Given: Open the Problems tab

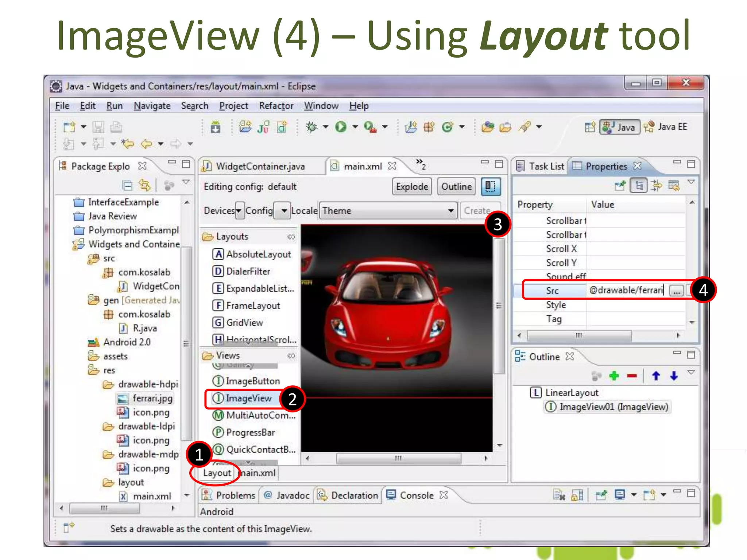Looking at the screenshot, I should click(x=229, y=495).
